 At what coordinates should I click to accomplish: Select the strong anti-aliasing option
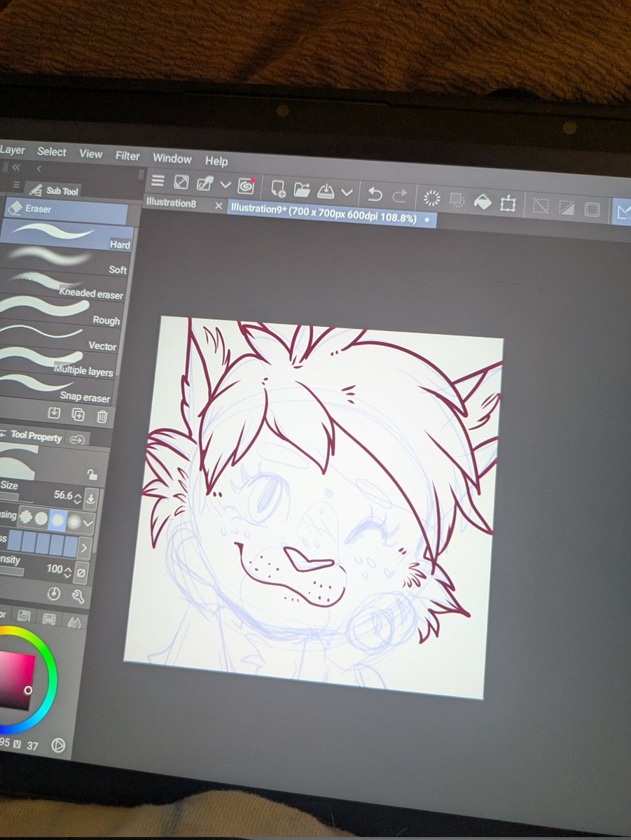click(74, 521)
